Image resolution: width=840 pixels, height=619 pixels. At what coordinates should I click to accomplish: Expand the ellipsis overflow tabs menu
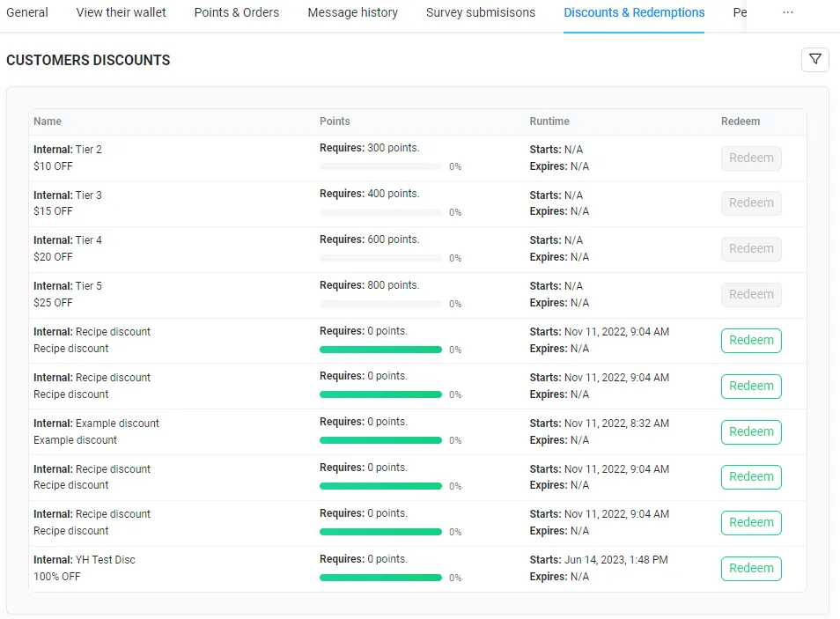pos(787,13)
